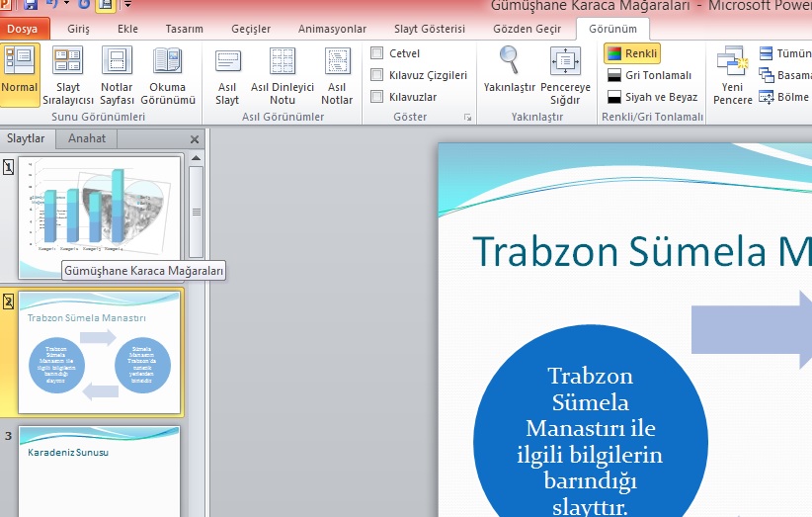The image size is (812, 517).
Task: Redo the last action
Action: [x=84, y=5]
